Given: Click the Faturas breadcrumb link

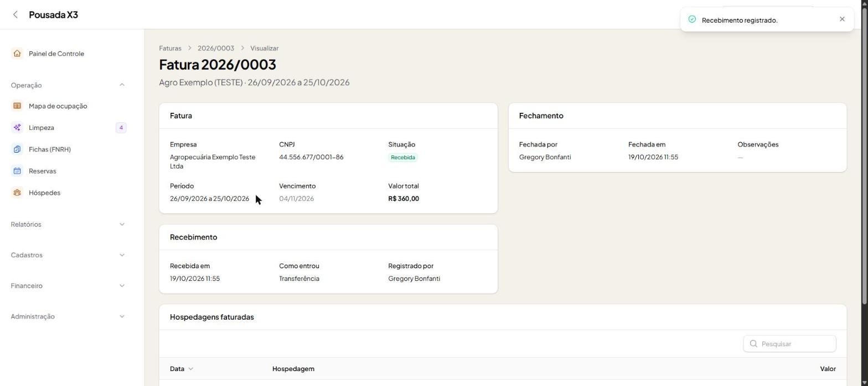Looking at the screenshot, I should point(170,48).
